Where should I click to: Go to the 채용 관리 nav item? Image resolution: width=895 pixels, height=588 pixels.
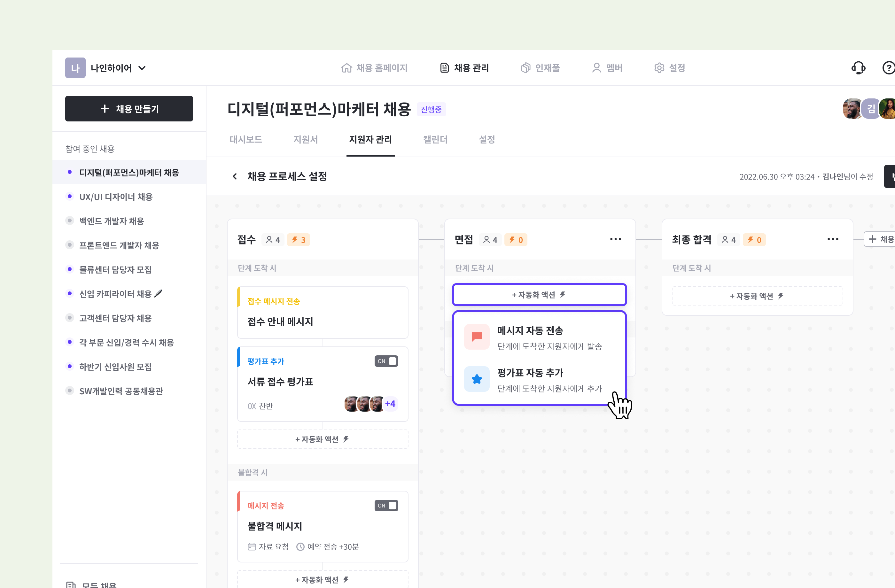click(464, 68)
